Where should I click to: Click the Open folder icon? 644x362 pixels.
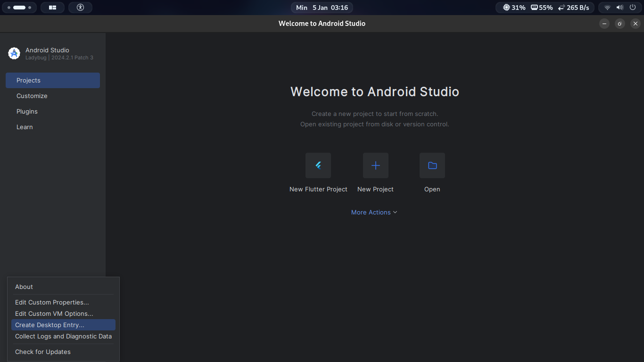point(432,165)
